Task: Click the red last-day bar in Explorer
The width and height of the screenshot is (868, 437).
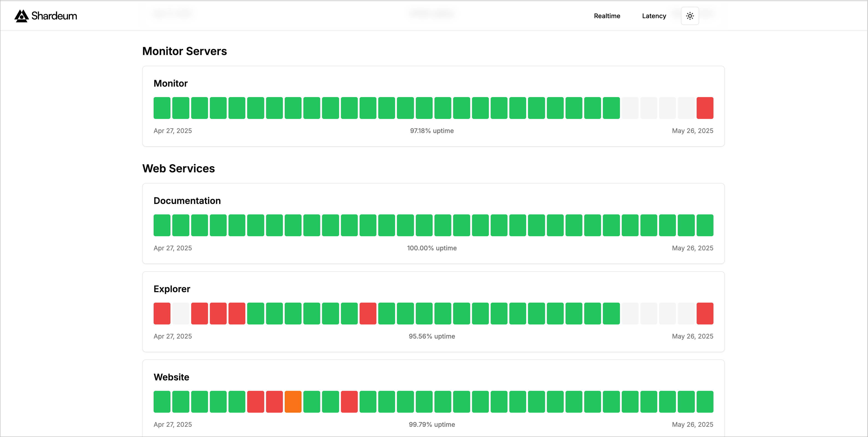Action: click(x=705, y=314)
